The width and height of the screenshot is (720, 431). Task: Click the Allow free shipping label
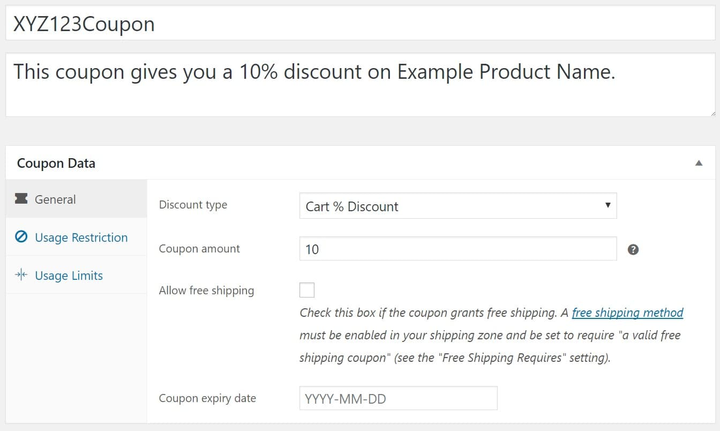(206, 290)
